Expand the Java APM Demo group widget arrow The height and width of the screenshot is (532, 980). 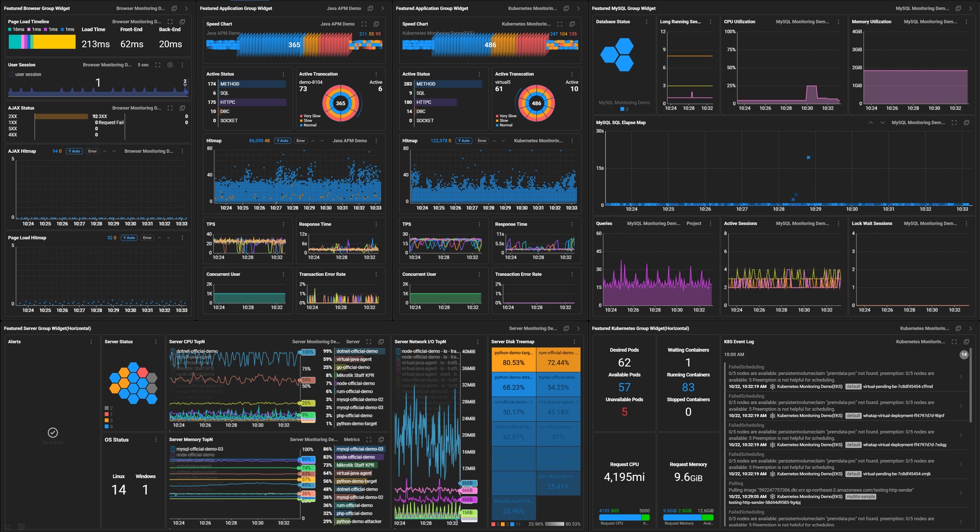point(382,8)
